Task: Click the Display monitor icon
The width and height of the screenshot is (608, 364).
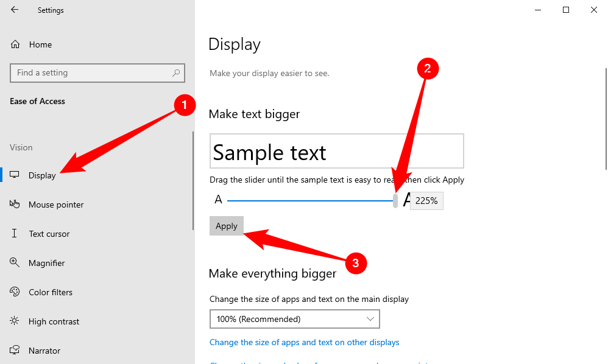Action: [x=15, y=175]
